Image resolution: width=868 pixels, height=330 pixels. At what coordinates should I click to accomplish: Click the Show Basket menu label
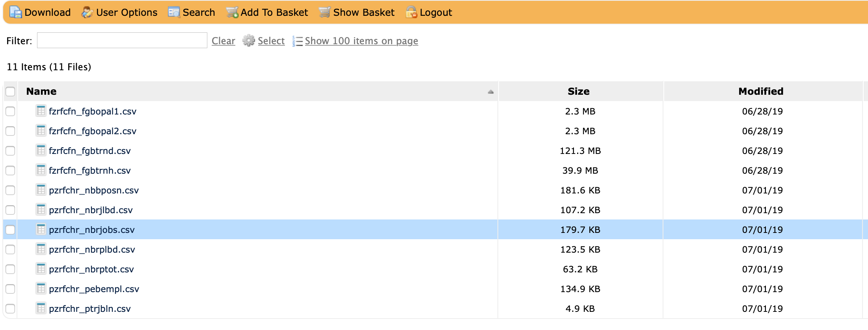point(363,13)
